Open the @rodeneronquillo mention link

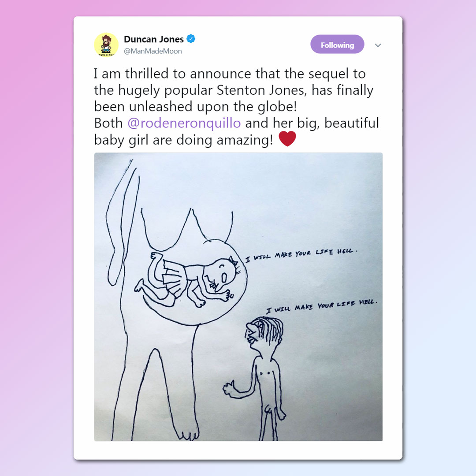[x=184, y=123]
